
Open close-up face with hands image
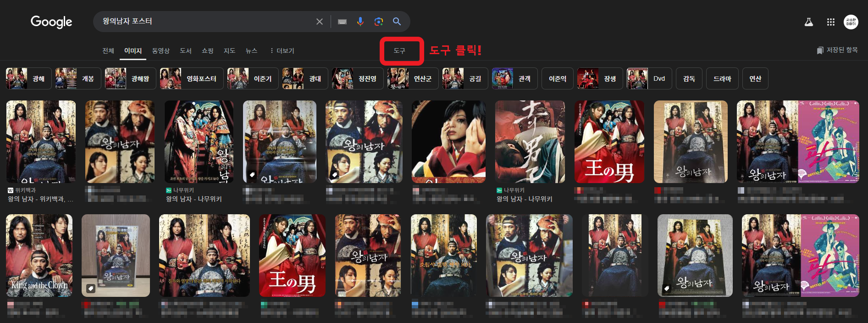(x=448, y=142)
